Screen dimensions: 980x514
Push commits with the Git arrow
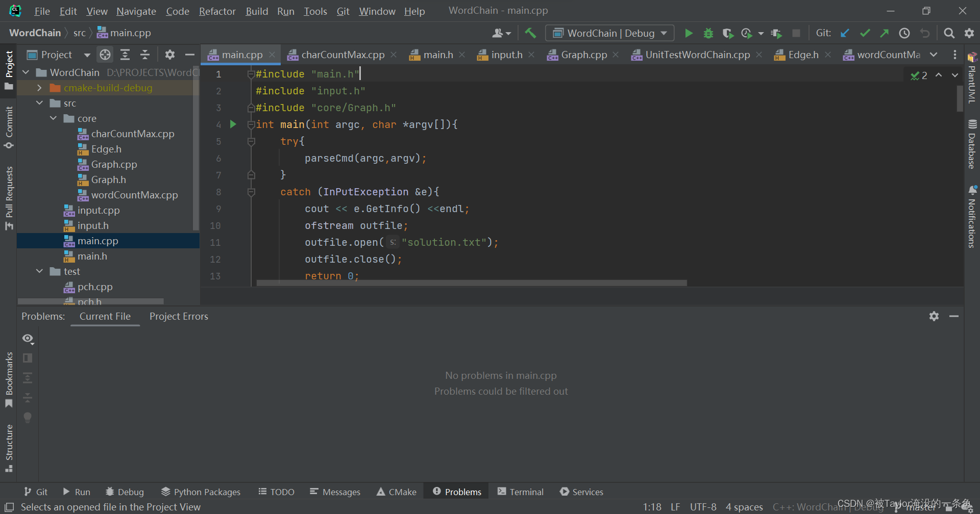885,33
